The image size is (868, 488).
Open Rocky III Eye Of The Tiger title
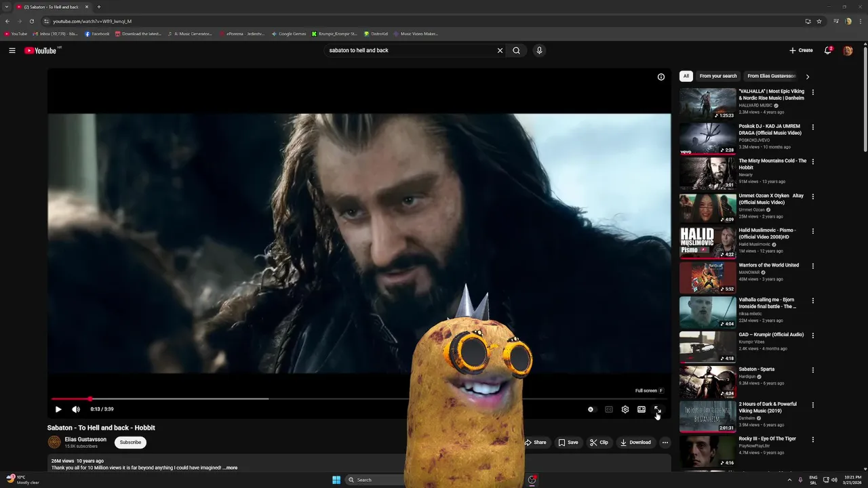coord(767,439)
